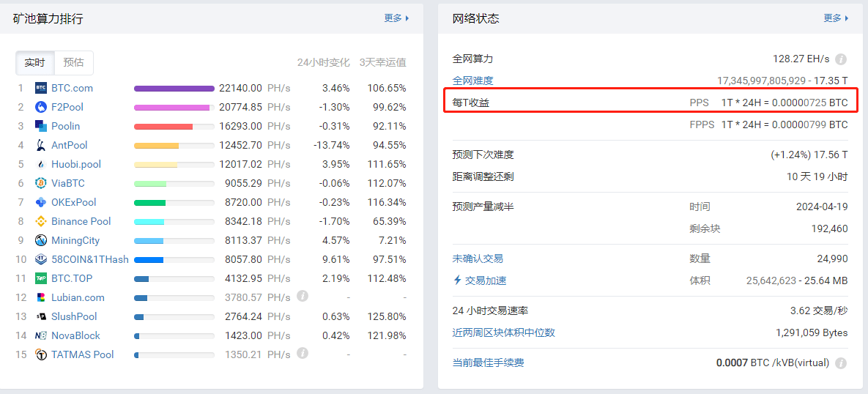
Task: Click the -13.74% change for AntPool
Action: coord(331,145)
